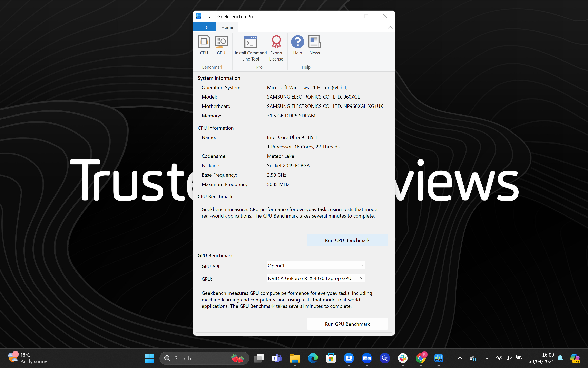
Task: Click the Microsoft Windows 11 Home (64-bit) value
Action: pyautogui.click(x=307, y=87)
